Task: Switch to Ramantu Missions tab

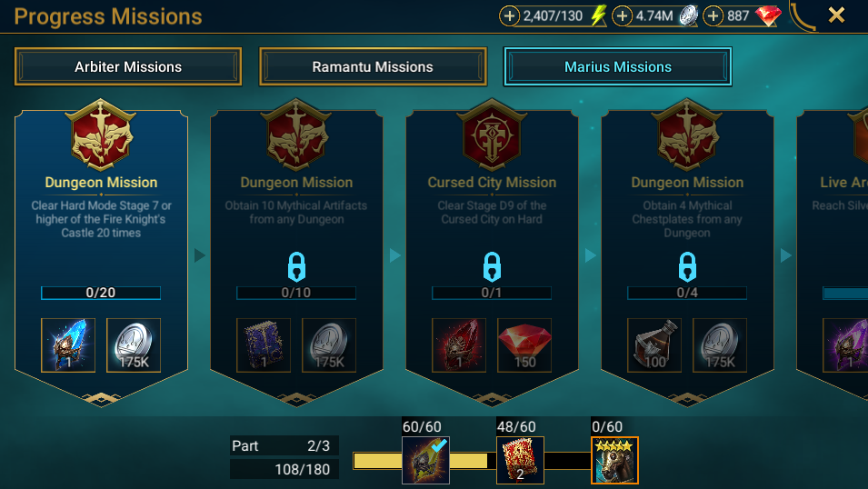Action: pyautogui.click(x=373, y=67)
